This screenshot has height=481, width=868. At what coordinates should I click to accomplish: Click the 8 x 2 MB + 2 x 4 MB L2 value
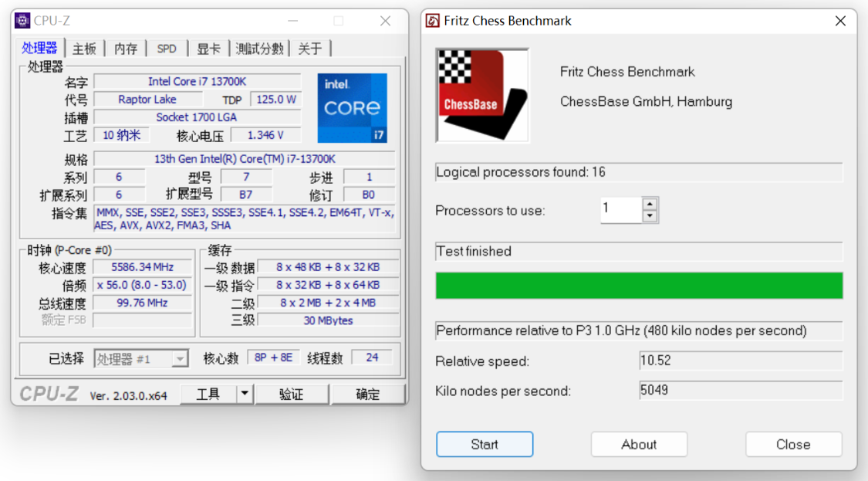pos(328,303)
